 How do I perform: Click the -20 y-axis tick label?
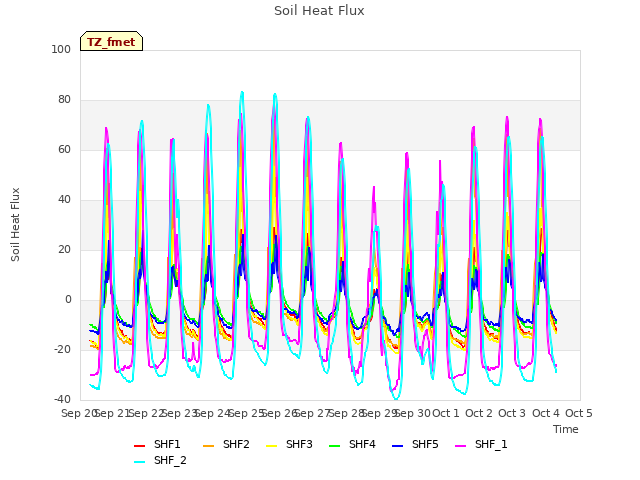click(x=62, y=350)
